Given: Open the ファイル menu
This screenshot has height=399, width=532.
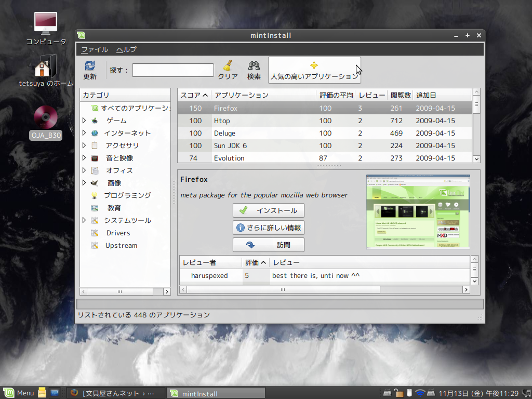Looking at the screenshot, I should (x=95, y=49).
